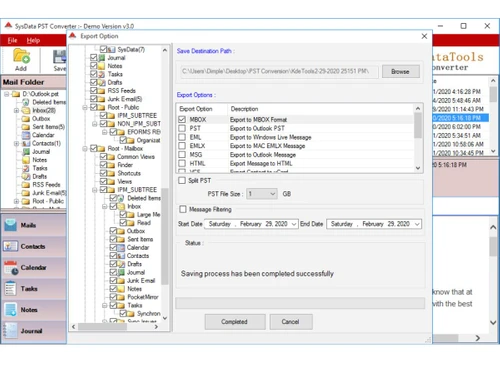
Task: Expand Inbox(28) node in Mail Folder
Action: click(16, 110)
